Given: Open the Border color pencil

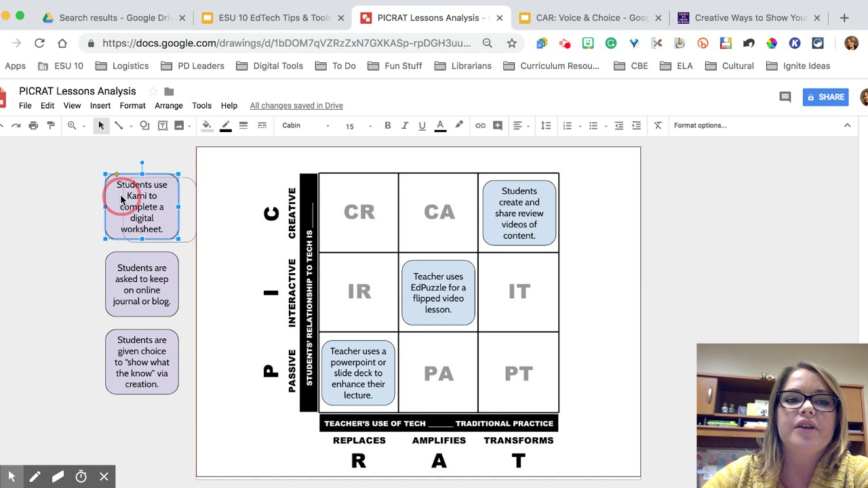Looking at the screenshot, I should click(226, 125).
